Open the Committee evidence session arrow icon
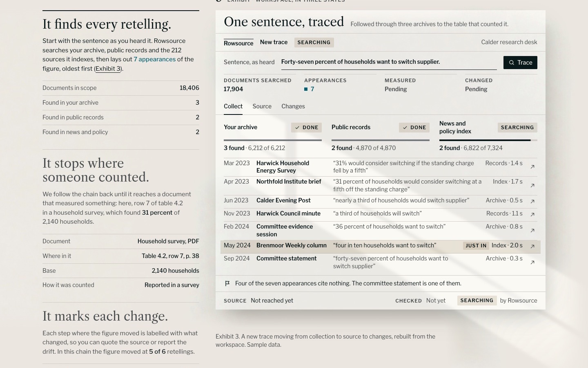This screenshot has width=588, height=368. pyautogui.click(x=532, y=231)
